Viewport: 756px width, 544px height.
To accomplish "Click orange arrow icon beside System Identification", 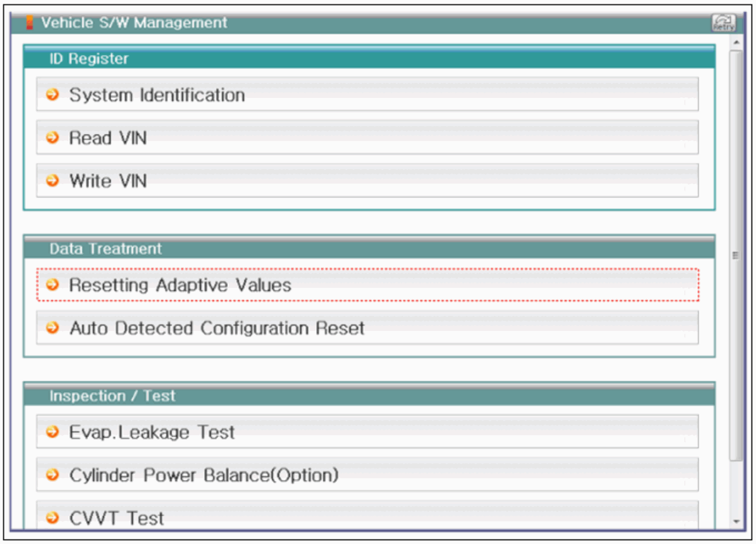I will pos(53,94).
